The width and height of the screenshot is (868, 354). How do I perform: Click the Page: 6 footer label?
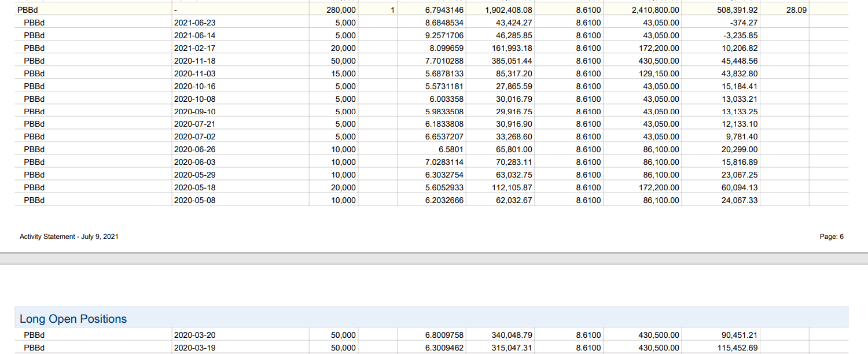click(x=832, y=236)
